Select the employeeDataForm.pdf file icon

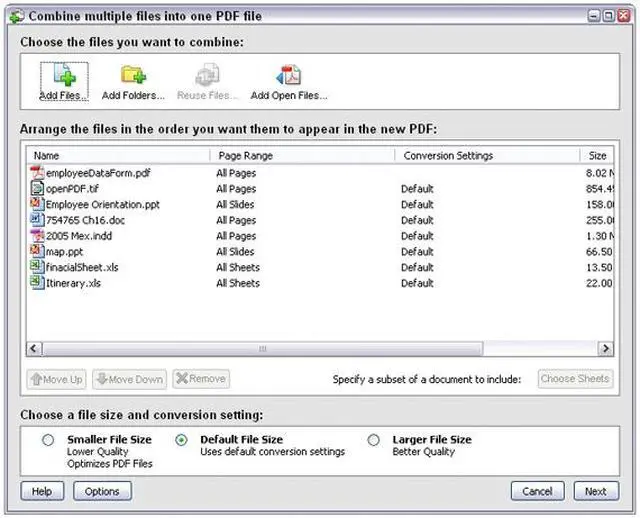click(x=37, y=173)
